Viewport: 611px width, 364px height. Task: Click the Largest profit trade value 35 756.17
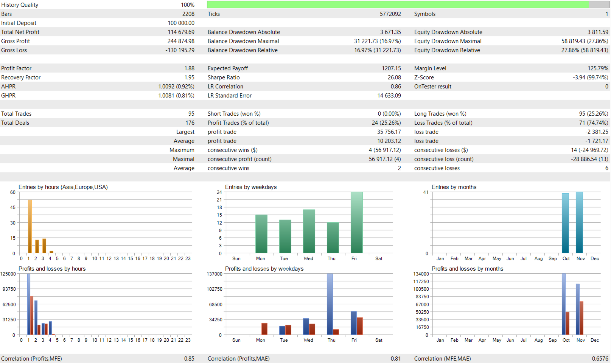pyautogui.click(x=389, y=132)
